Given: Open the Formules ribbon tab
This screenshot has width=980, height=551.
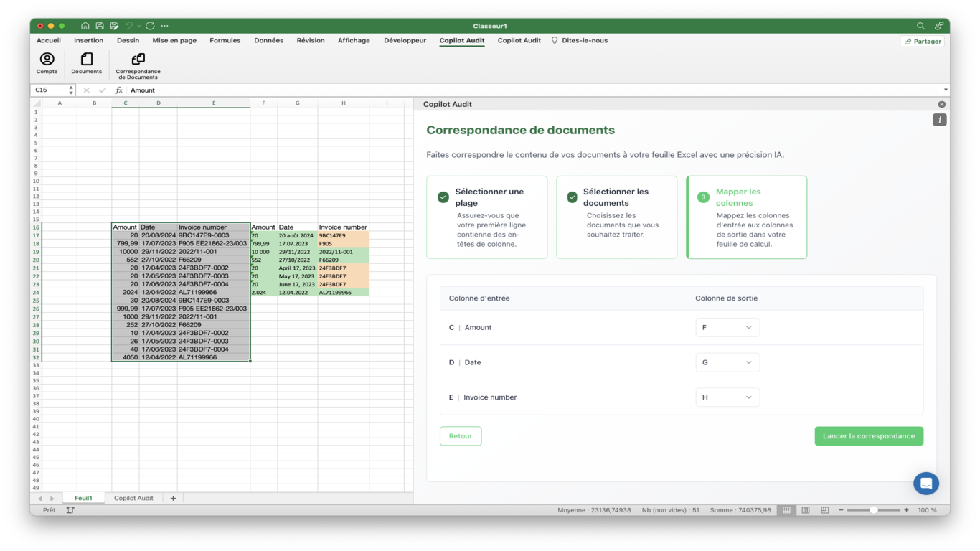Looking at the screenshot, I should pyautogui.click(x=225, y=41).
